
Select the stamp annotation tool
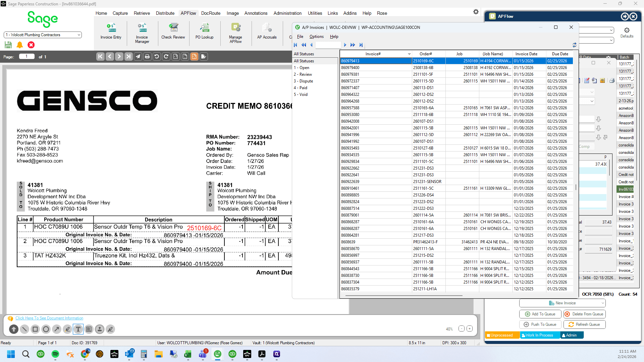tap(100, 329)
